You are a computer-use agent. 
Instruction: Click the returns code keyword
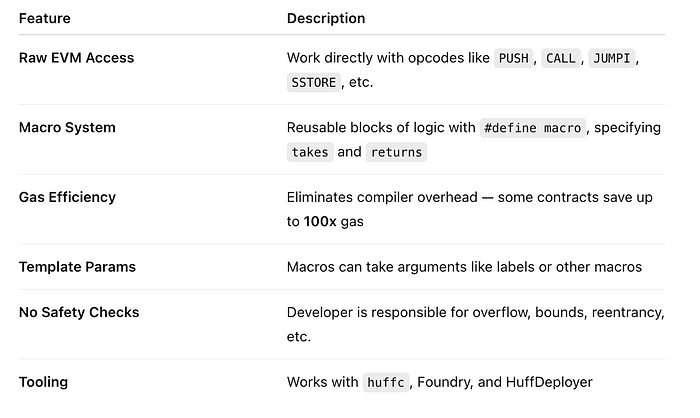coord(396,152)
